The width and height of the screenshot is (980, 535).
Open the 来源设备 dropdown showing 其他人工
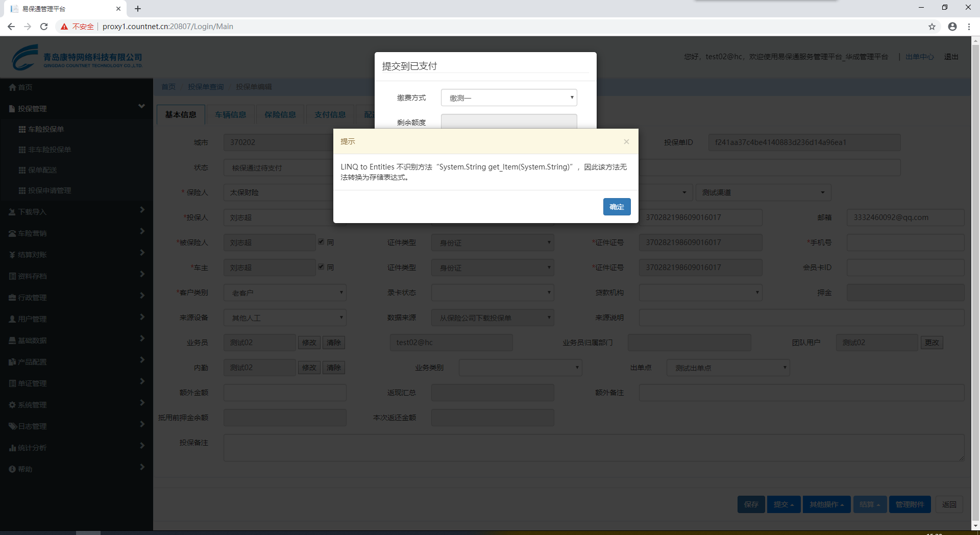[285, 318]
